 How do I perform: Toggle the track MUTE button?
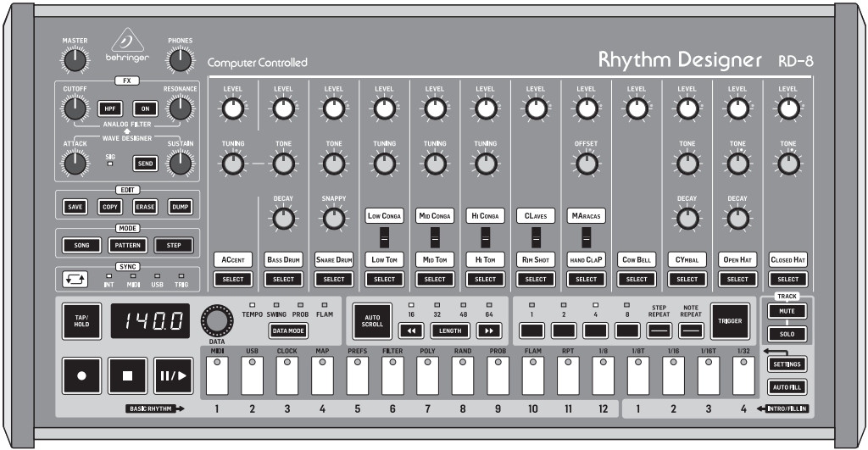pyautogui.click(x=787, y=311)
